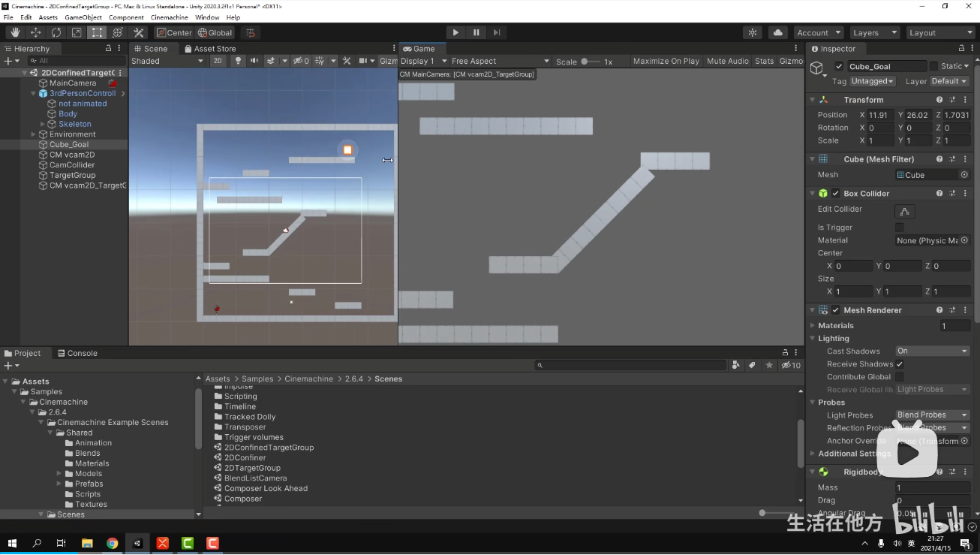The image size is (980, 555).
Task: Toggle Box Collider enabled checkbox
Action: pos(836,193)
